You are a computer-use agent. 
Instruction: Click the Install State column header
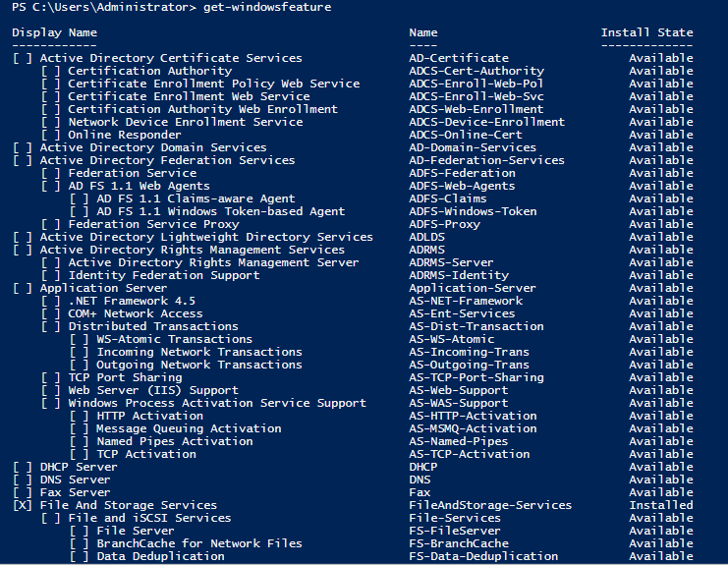646,32
